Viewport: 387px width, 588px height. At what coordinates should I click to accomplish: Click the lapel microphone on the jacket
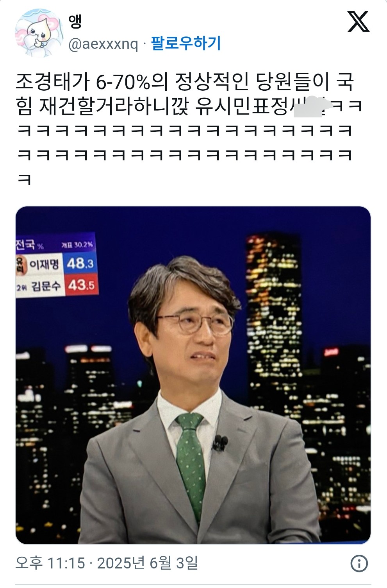click(221, 443)
